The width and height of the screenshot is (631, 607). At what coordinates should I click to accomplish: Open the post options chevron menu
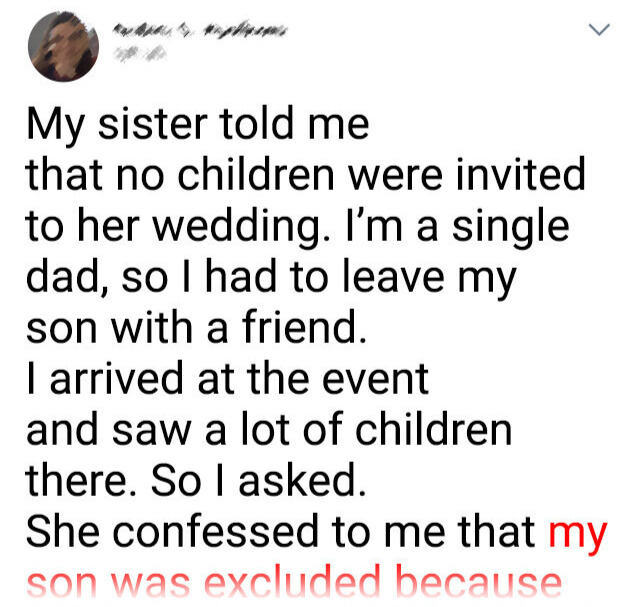coord(597,31)
